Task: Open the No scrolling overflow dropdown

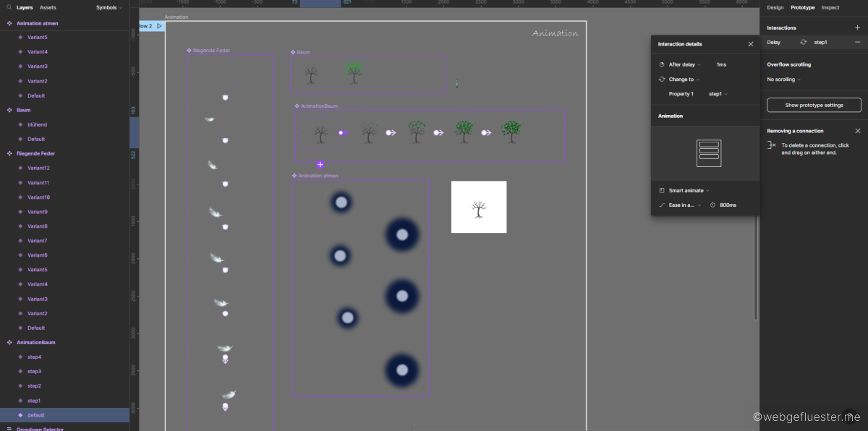Action: pyautogui.click(x=783, y=80)
